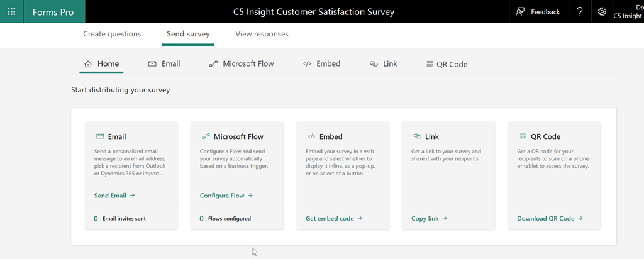Click the Email card description text
This screenshot has height=259, width=644.
coord(130,162)
